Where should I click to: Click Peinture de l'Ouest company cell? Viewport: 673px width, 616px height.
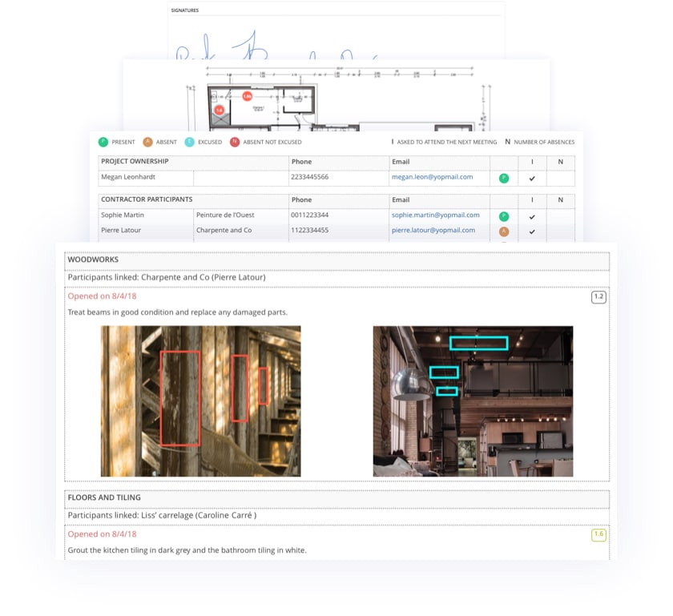241,215
